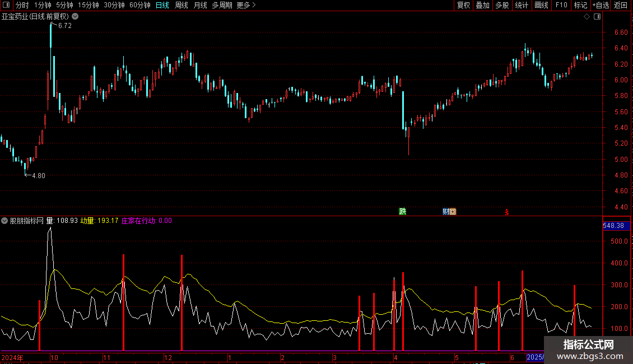Expand the 更多 more periods menu
Screen dimensions: 633x364
246,5
